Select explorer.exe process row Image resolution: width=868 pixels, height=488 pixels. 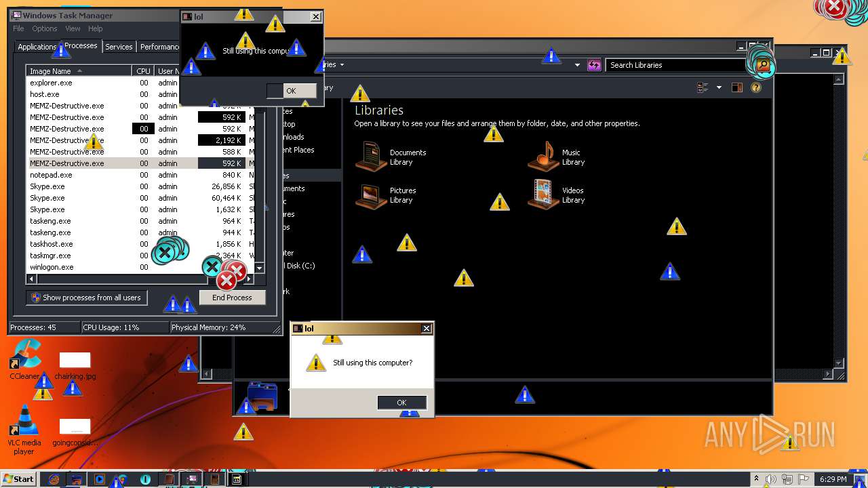[140, 83]
